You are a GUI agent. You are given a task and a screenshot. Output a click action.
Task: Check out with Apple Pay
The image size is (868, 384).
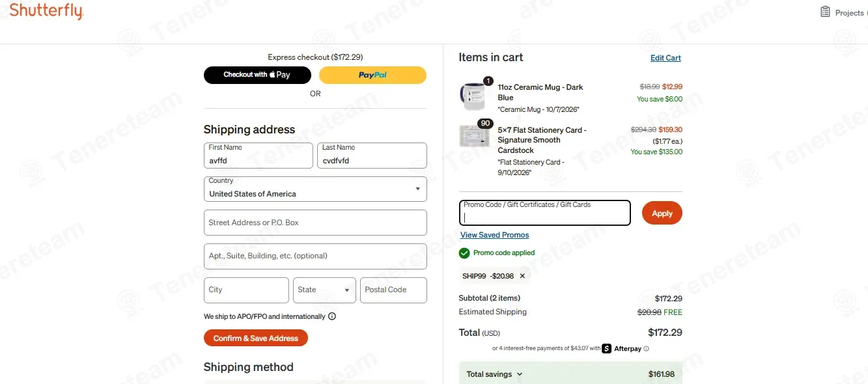click(257, 75)
